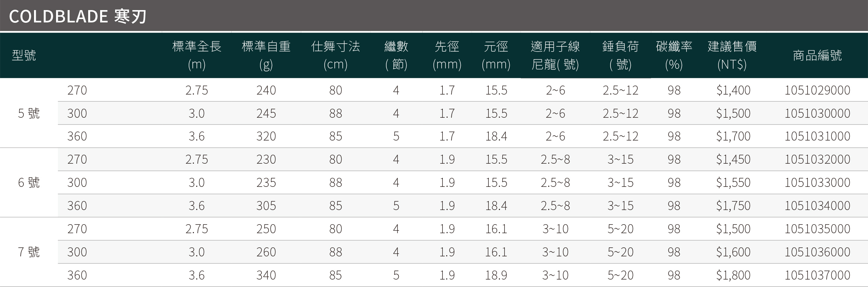Select the 6 號 group label
Image resolution: width=868 pixels, height=287 pixels.
click(x=29, y=182)
